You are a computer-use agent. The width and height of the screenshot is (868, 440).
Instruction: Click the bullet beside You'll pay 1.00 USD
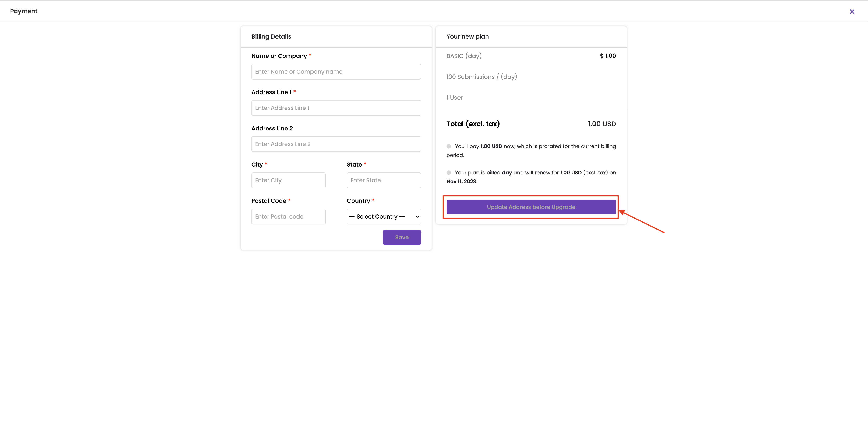click(448, 146)
